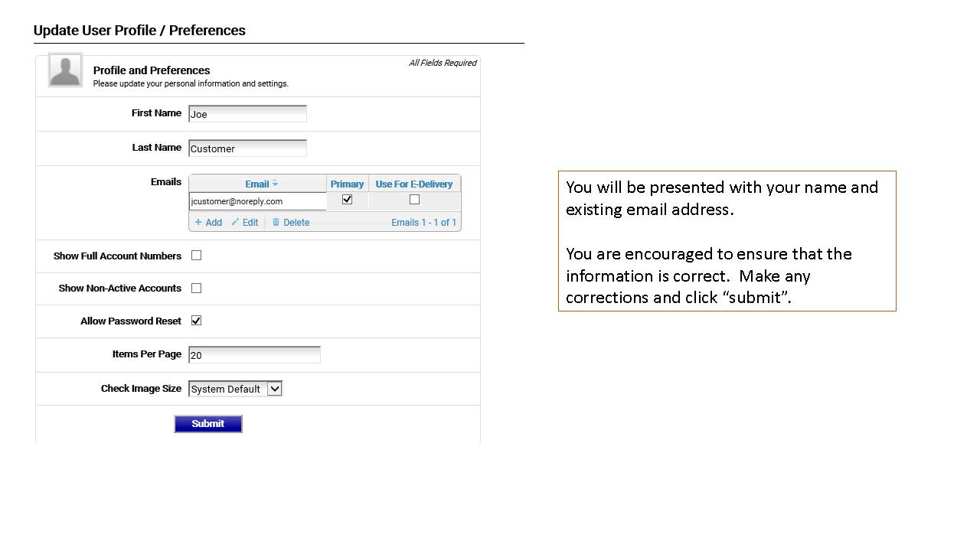
Task: Click the 'Emails 1 - 1 of 1' pager text
Action: click(x=423, y=223)
